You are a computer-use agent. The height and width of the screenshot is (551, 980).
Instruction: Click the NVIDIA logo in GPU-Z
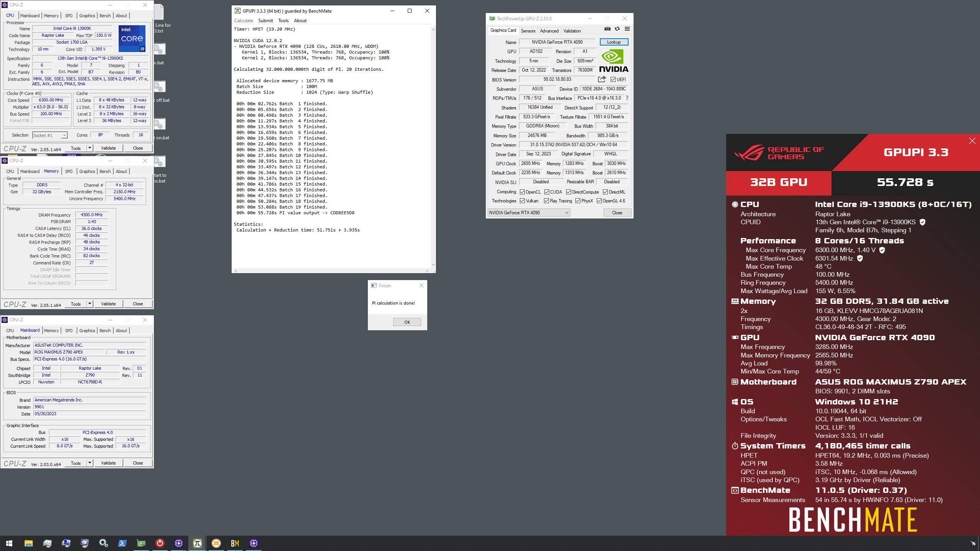[614, 61]
